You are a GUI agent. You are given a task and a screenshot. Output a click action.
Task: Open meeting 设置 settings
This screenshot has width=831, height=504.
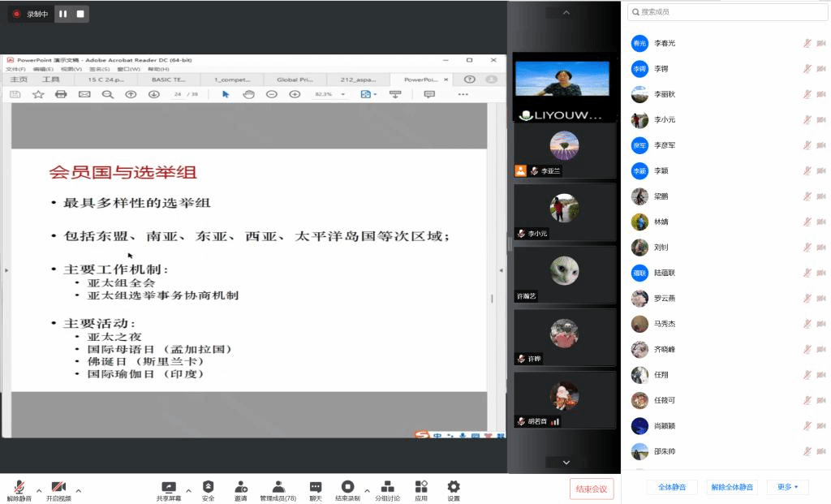coord(454,490)
